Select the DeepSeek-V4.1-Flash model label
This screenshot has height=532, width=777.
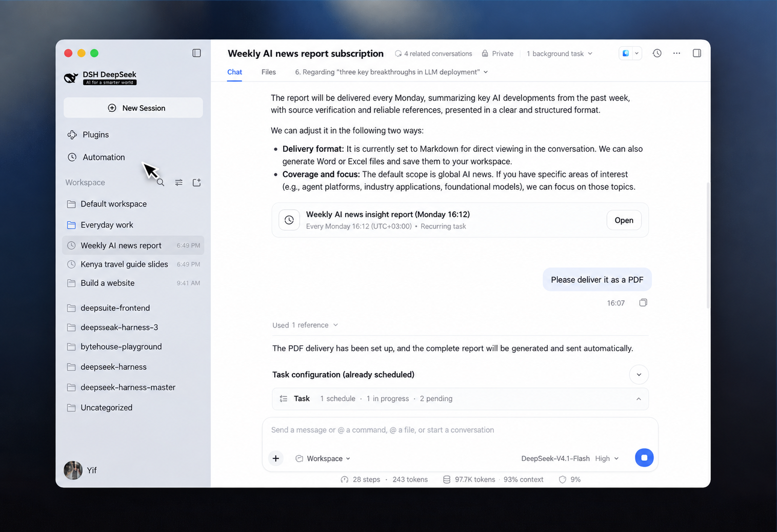coord(555,459)
